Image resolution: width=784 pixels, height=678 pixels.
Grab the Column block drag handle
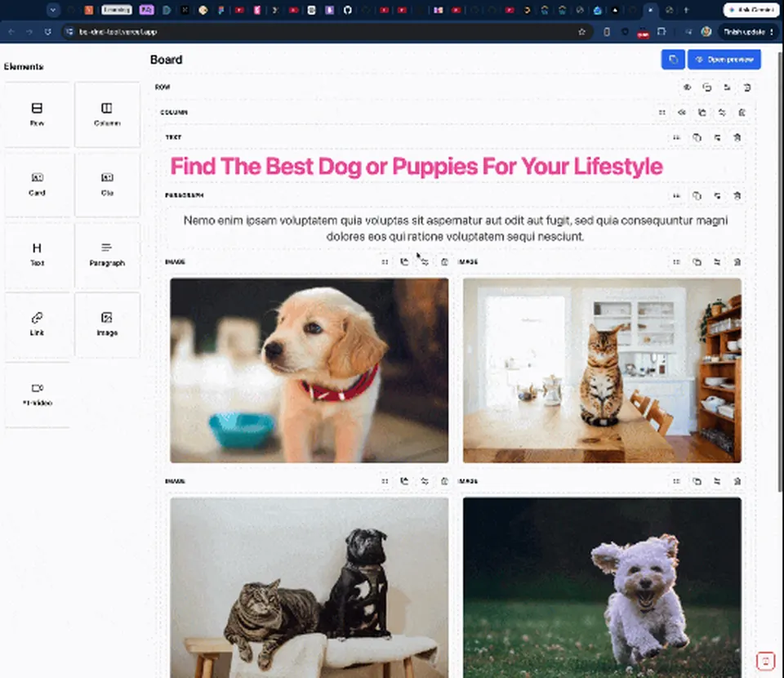[x=662, y=113]
